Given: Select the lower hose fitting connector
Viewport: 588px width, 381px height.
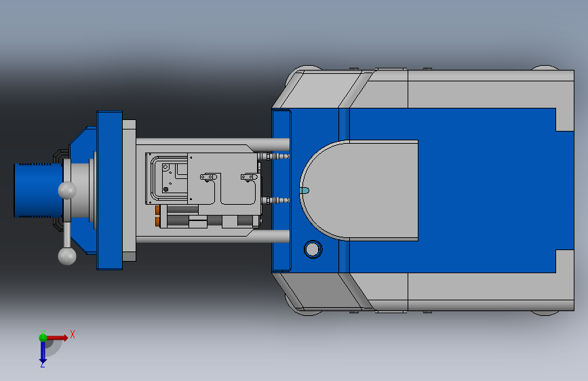Looking at the screenshot, I should [275, 201].
